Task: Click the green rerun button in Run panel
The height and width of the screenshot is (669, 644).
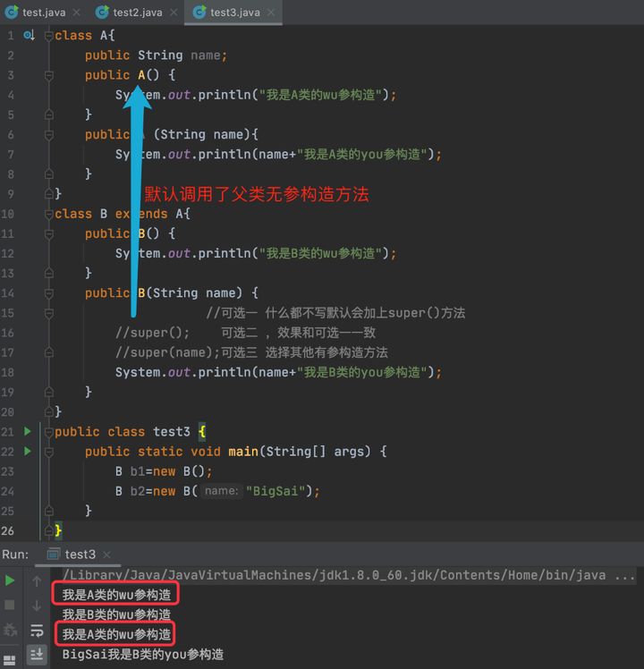Action: 10,580
